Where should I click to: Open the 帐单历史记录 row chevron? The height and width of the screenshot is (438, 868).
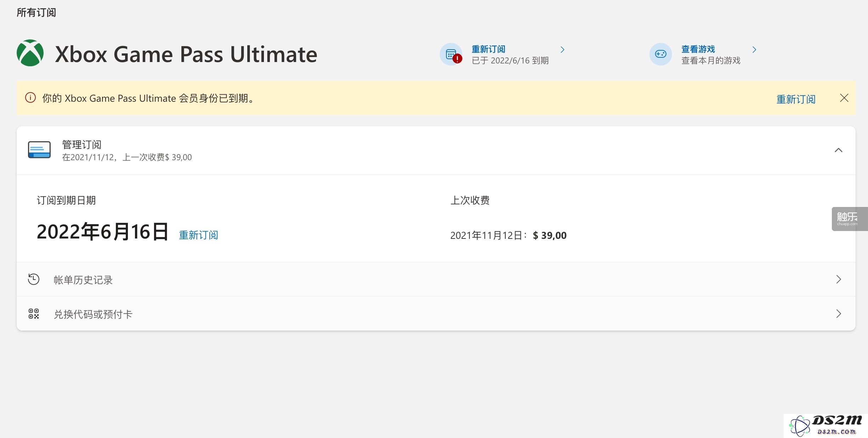tap(838, 279)
